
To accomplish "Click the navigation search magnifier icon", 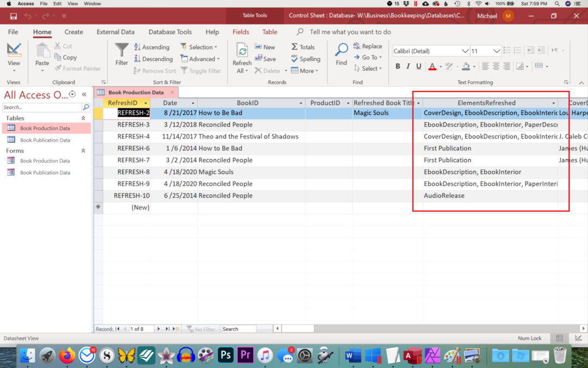I will click(86, 107).
